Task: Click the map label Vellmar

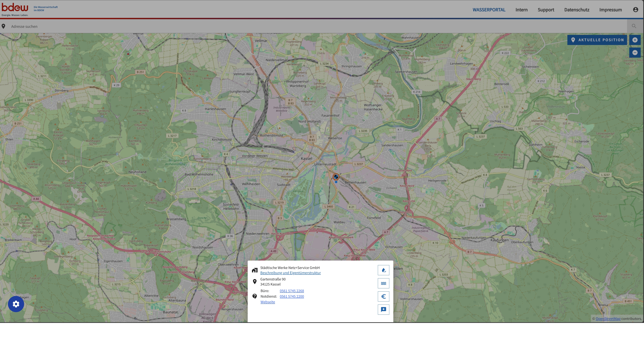Action: [x=261, y=40]
